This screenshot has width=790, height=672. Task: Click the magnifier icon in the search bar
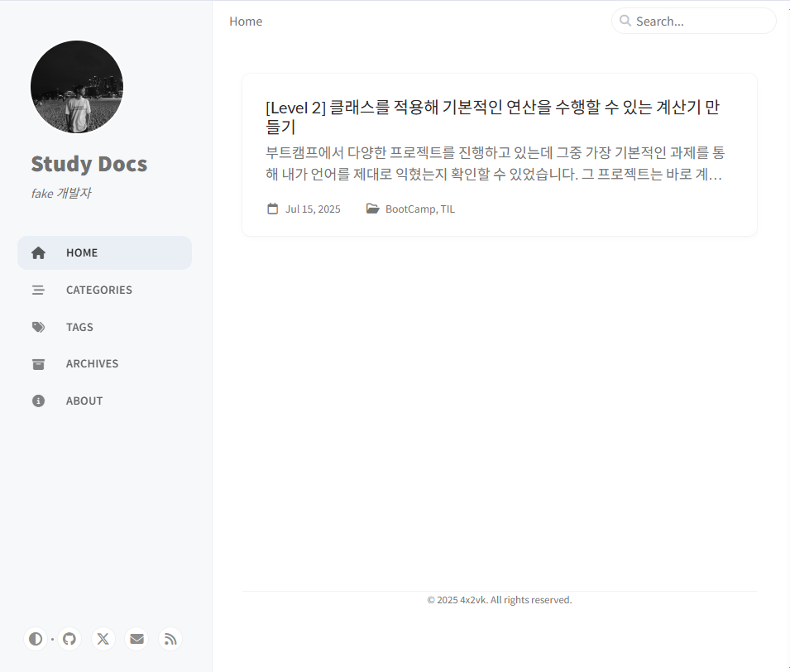625,21
